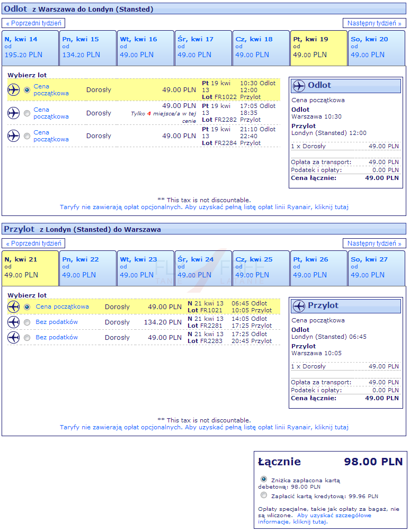Select the return date tab N, kwi 21
The width and height of the screenshot is (410, 532).
30,268
